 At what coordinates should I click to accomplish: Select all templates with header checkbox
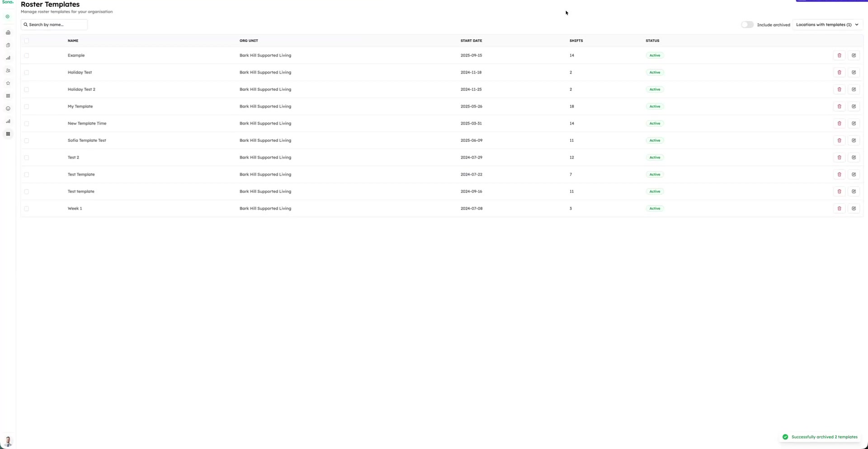pyautogui.click(x=27, y=41)
